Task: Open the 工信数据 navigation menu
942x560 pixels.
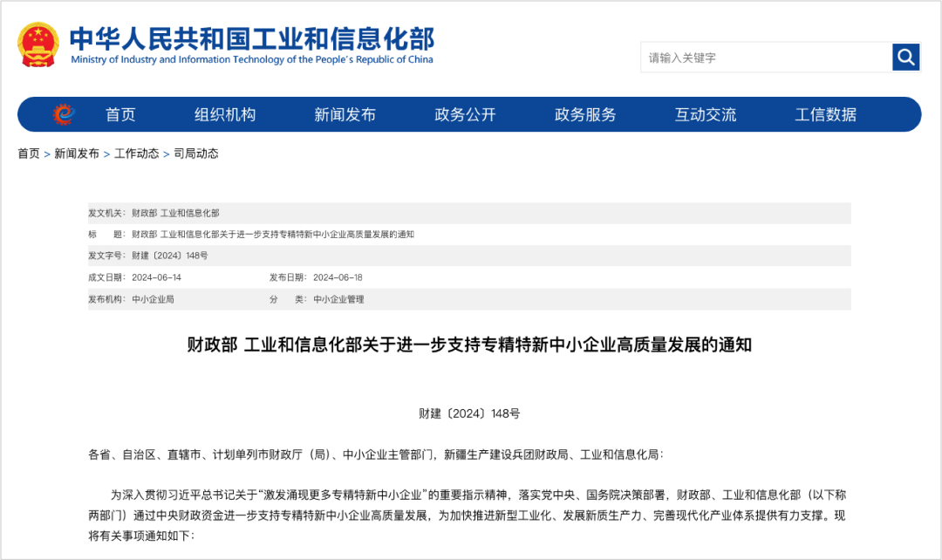Action: click(825, 114)
